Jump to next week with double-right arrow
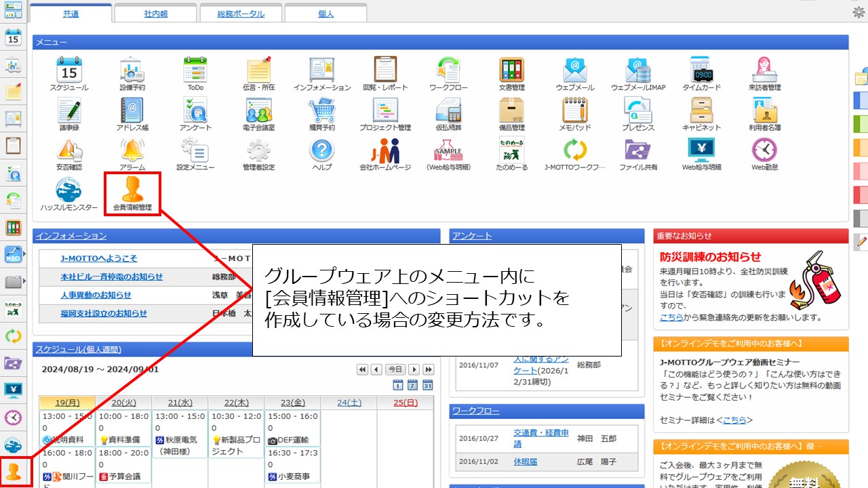Screen dimensions: 868x488 point(429,369)
